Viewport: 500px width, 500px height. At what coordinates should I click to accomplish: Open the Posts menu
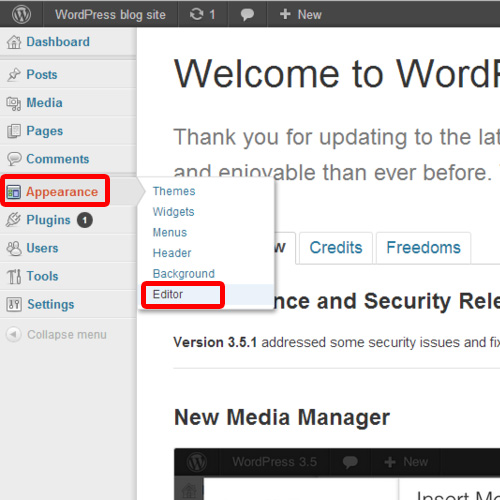(x=42, y=75)
